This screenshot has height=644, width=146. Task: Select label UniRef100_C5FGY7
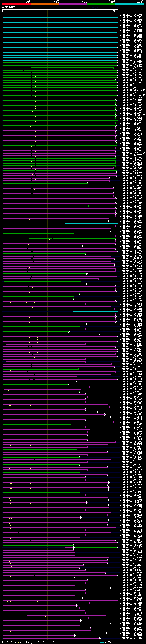[x=131, y=563]
